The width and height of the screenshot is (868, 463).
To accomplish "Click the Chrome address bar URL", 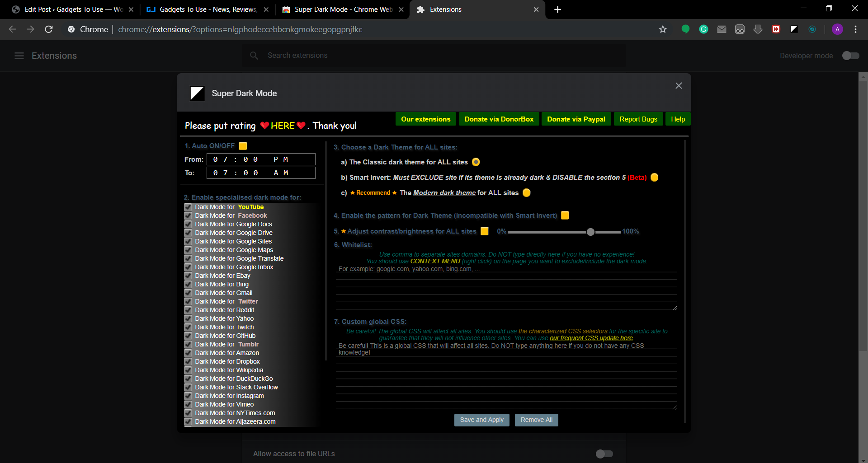I will tap(240, 29).
